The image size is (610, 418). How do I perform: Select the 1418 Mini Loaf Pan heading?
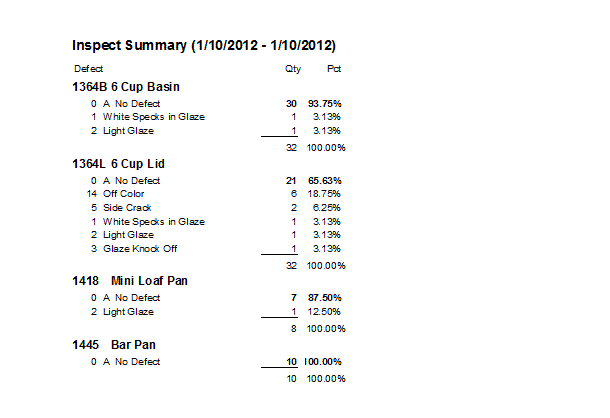click(x=129, y=280)
